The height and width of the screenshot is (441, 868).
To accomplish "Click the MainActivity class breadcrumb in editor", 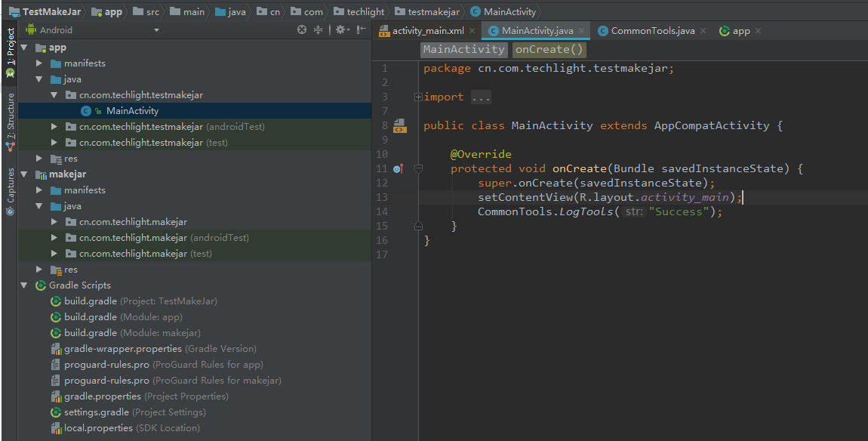I will (x=464, y=49).
